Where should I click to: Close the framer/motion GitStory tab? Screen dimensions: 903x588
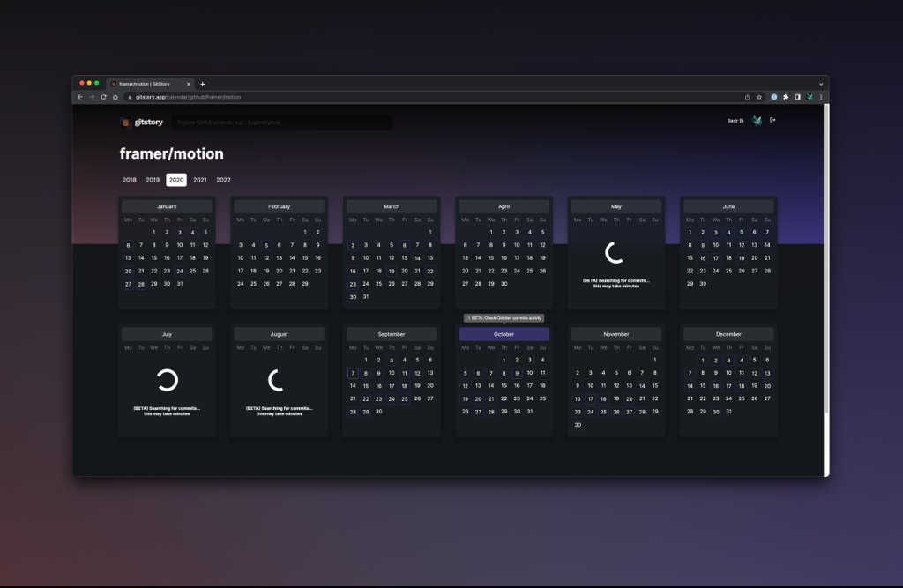click(189, 84)
